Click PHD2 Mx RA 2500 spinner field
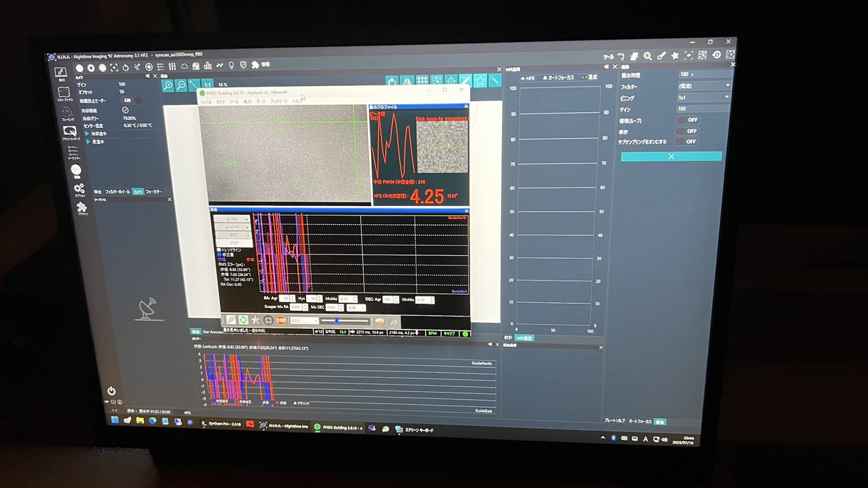The image size is (868, 488). pyautogui.click(x=299, y=307)
